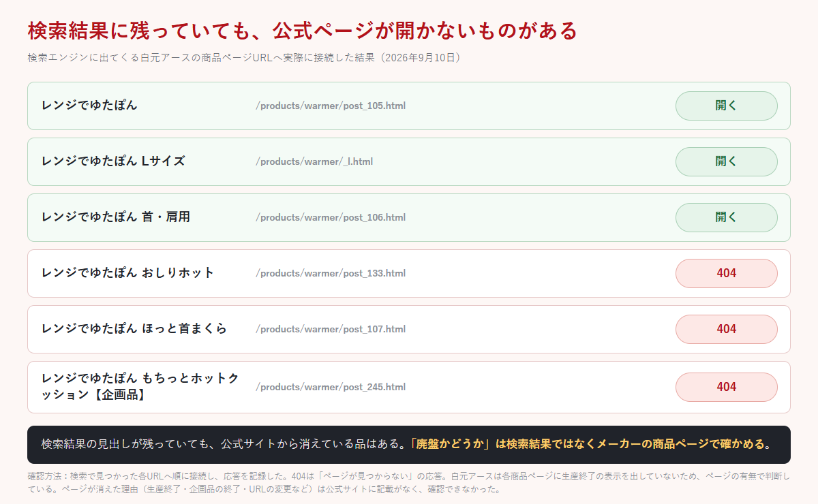Screen dimensions: 818x504
Task: Click the footnote starting with 確認方法
Action: pyautogui.click(x=409, y=483)
